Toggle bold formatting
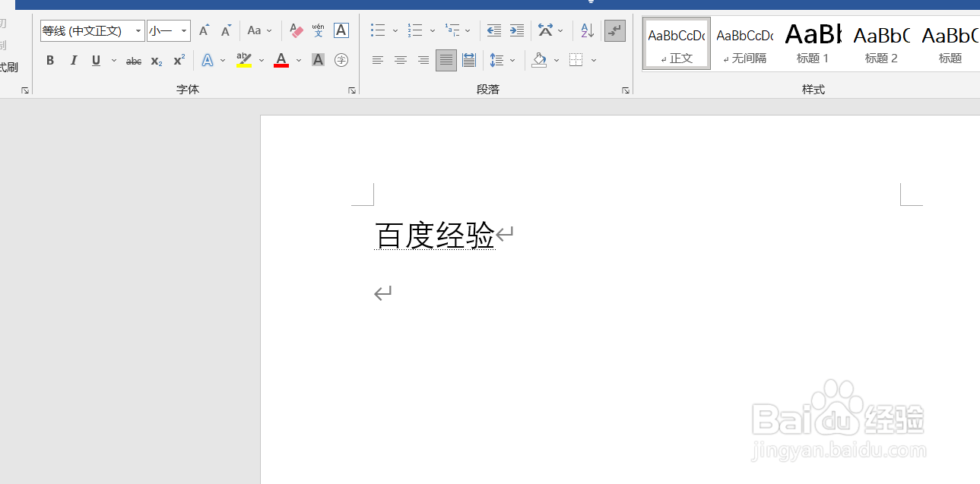The width and height of the screenshot is (980, 484). (x=50, y=60)
